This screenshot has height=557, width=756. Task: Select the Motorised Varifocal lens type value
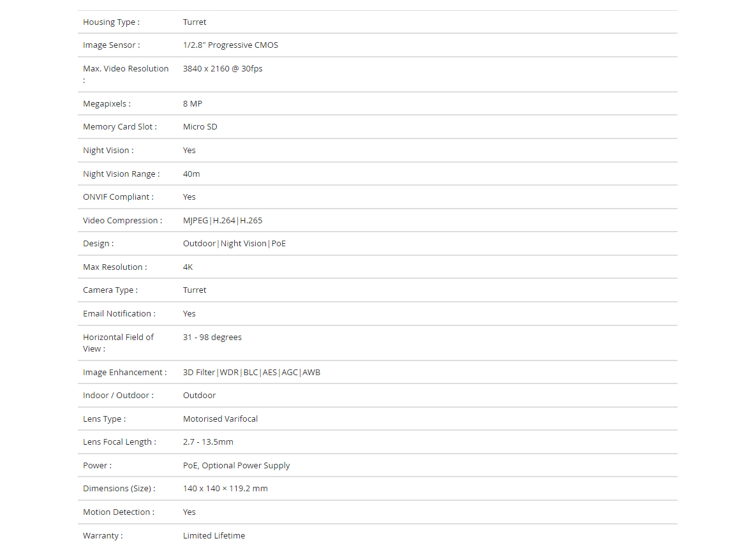coord(220,419)
